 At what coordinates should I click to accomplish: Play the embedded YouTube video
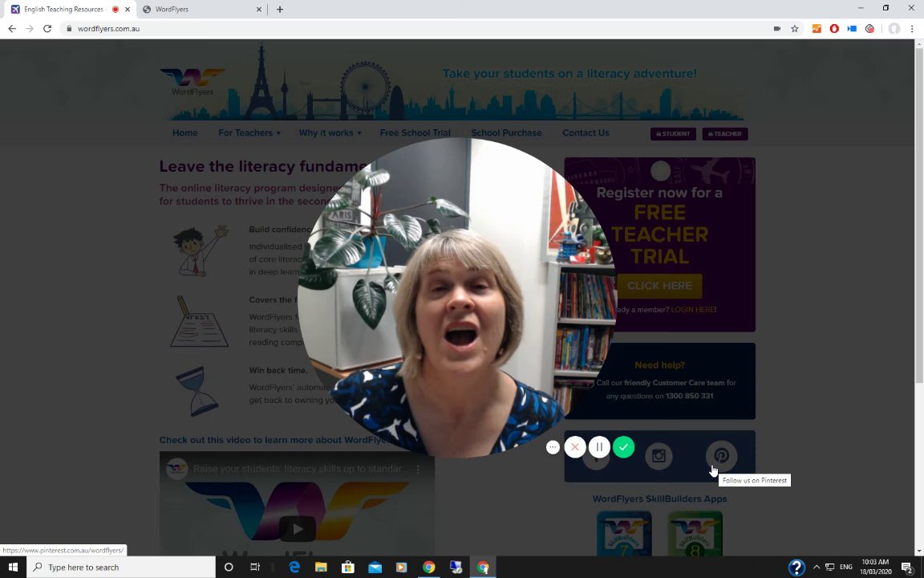click(298, 528)
